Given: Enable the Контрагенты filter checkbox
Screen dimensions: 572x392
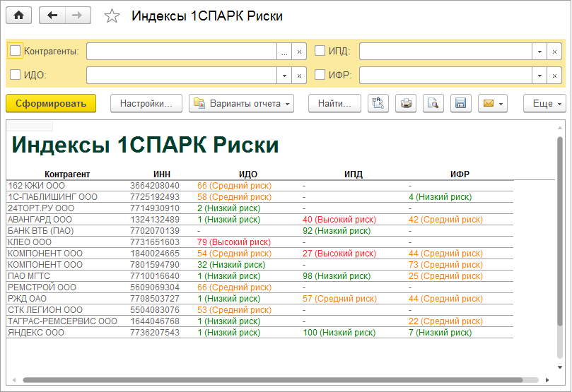Looking at the screenshot, I should [x=16, y=51].
